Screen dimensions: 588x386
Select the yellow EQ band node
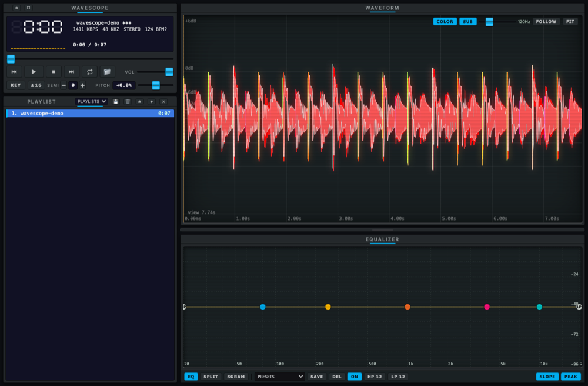tap(328, 307)
